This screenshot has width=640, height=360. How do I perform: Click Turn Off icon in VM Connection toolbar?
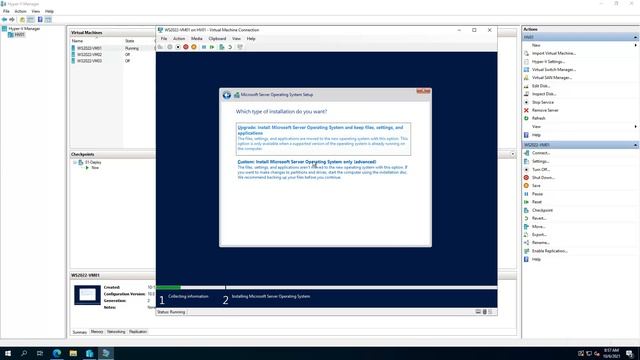[x=178, y=47]
